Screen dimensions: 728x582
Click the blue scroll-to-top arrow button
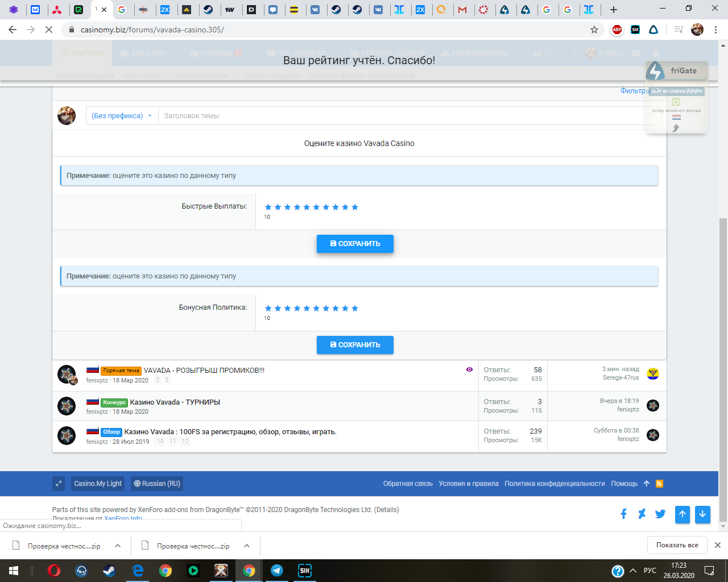point(682,514)
